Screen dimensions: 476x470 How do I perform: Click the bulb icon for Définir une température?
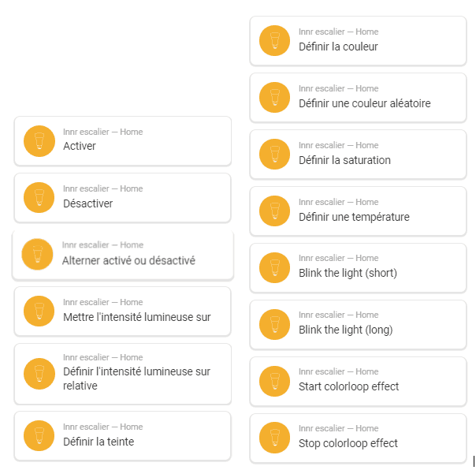click(274, 211)
